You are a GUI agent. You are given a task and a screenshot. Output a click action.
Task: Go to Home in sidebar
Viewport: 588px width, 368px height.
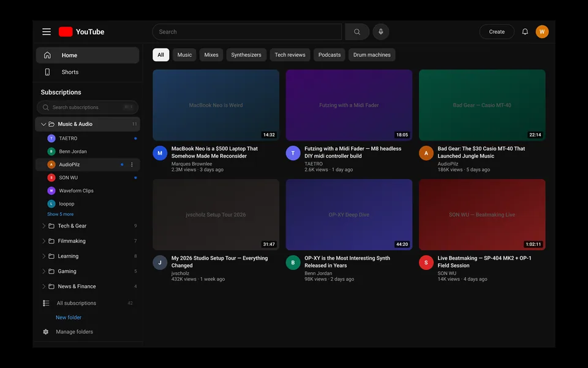tap(88, 55)
